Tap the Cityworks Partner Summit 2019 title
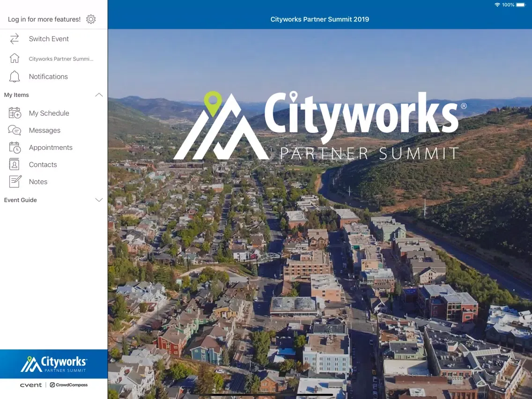The image size is (532, 399). click(x=319, y=19)
